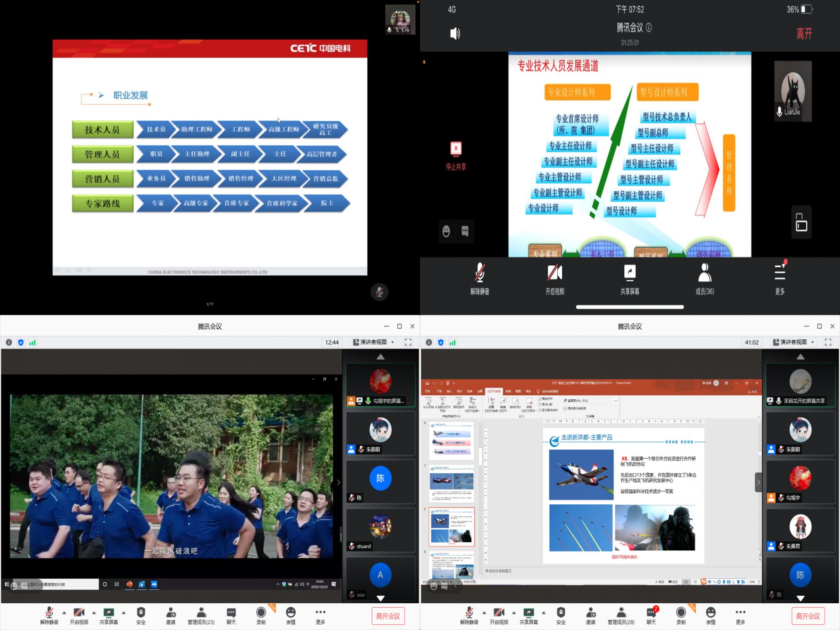Open 成员(36) members list in mobile view

tap(704, 273)
